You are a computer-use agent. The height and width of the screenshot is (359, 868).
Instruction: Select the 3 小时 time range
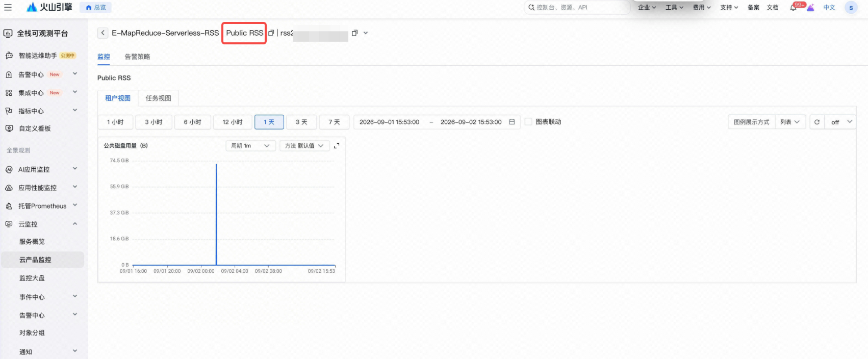(x=154, y=122)
